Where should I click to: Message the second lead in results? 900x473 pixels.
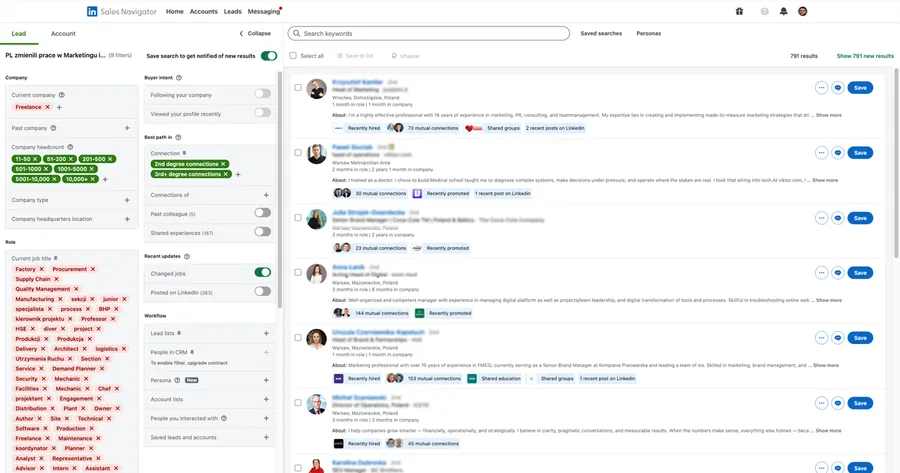838,153
